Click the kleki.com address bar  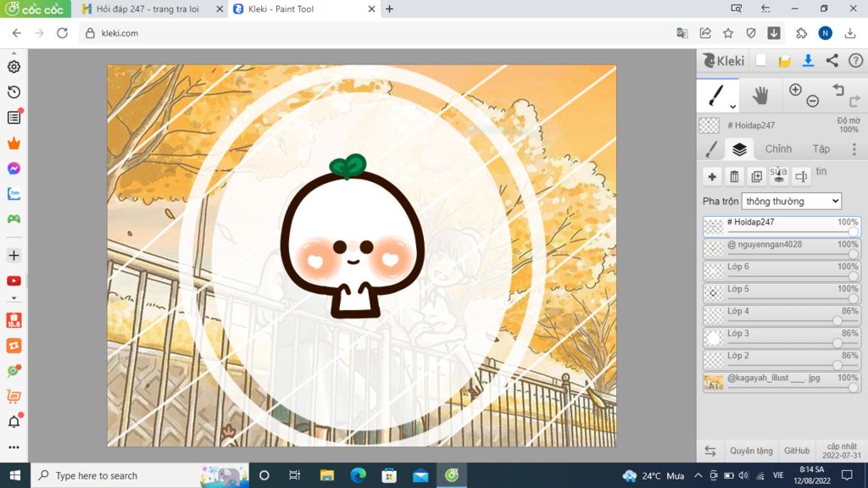[376, 33]
